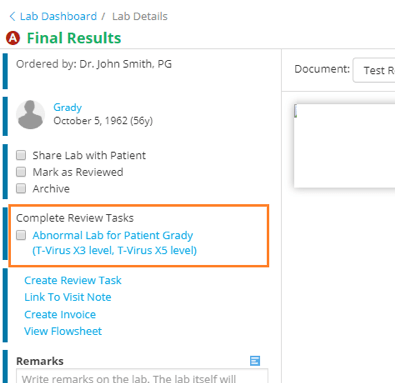Open the Document dropdown showing Test R
The image size is (395, 383).
(x=374, y=70)
